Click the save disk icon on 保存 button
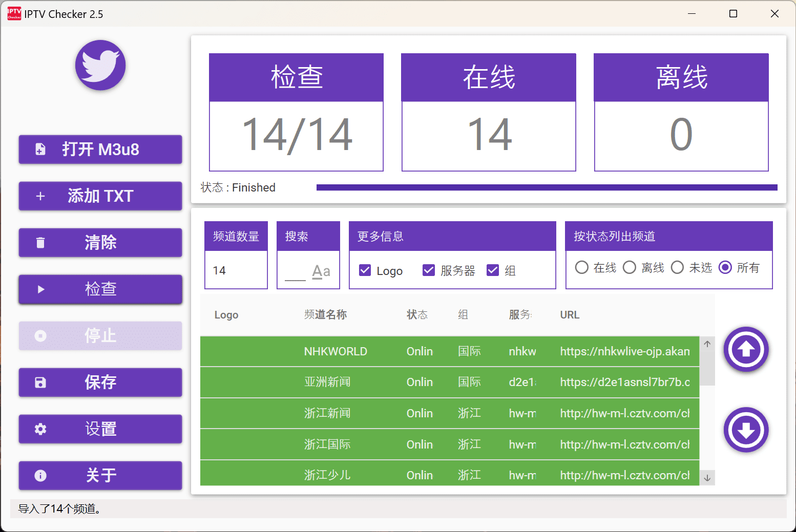The width and height of the screenshot is (796, 532). 40,382
